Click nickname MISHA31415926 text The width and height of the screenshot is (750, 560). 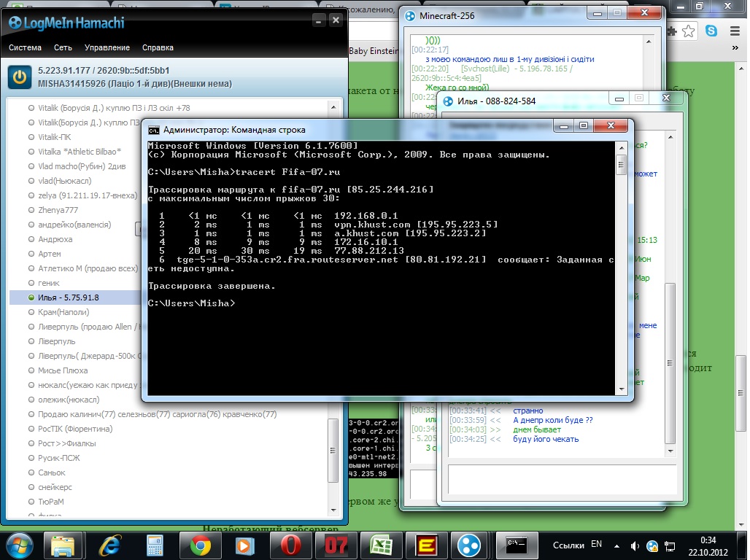(71, 84)
